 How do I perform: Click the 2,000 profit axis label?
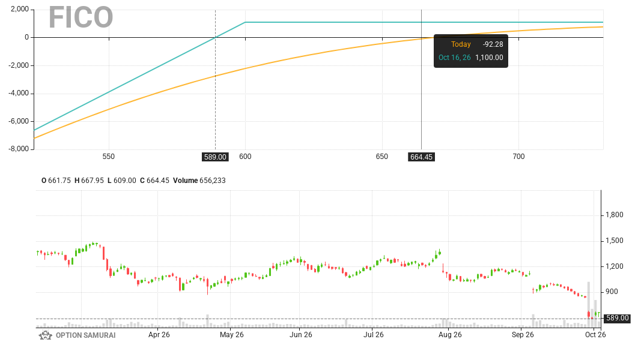click(x=20, y=10)
